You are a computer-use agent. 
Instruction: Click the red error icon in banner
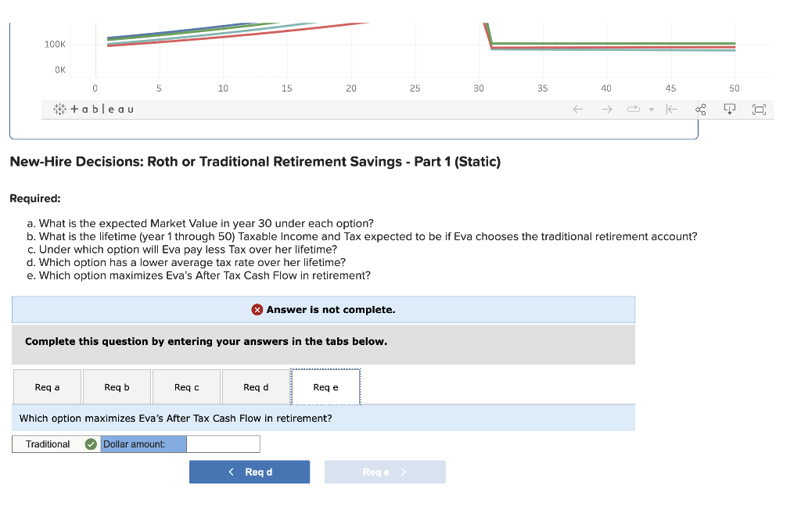(x=257, y=310)
